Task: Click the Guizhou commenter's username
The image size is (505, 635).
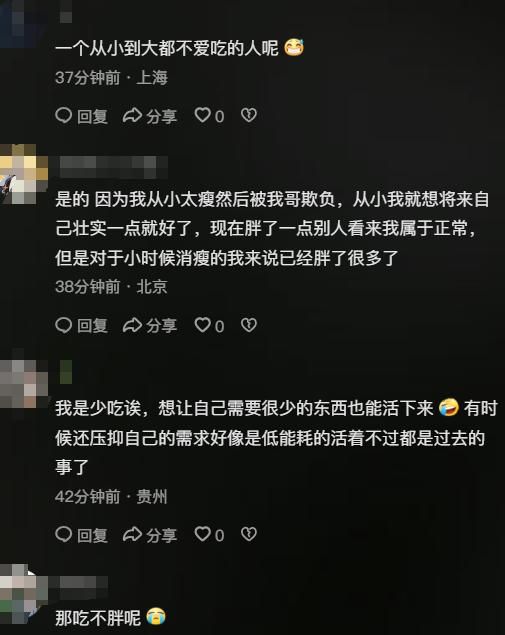Action: point(66,372)
